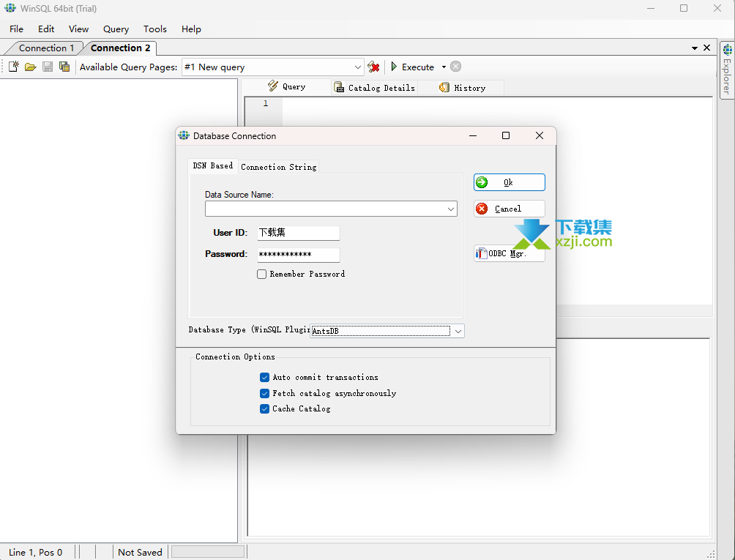Image resolution: width=735 pixels, height=560 pixels.
Task: Open the Explorer side panel
Action: point(727,70)
